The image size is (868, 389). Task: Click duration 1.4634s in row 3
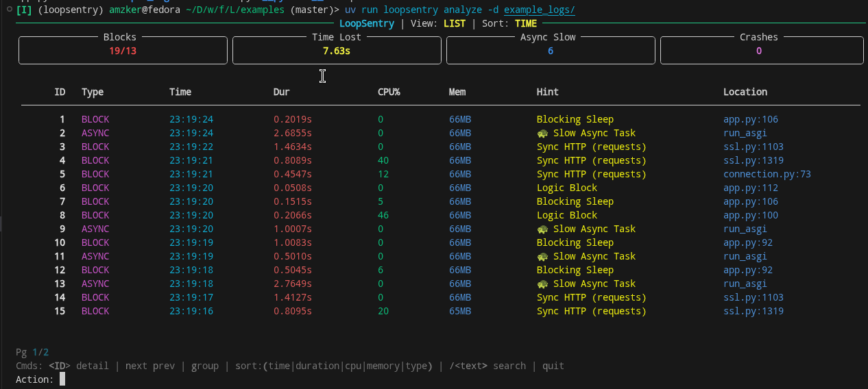point(293,147)
